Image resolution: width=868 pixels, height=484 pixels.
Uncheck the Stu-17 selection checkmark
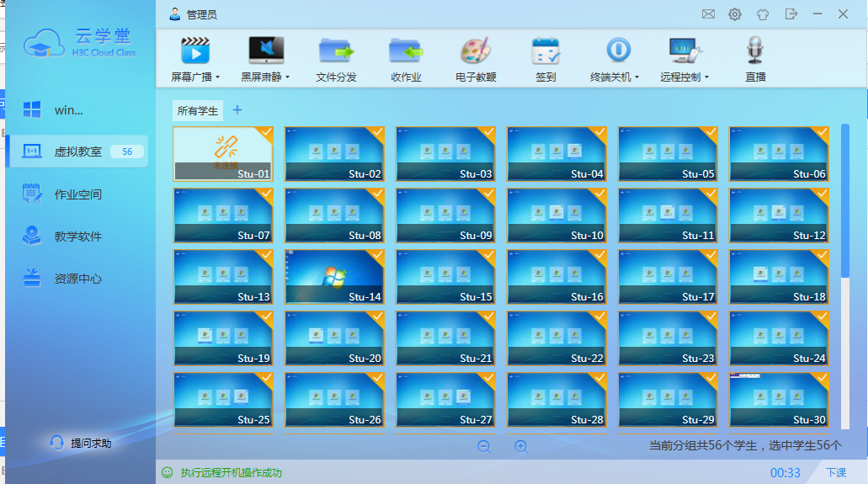(711, 255)
